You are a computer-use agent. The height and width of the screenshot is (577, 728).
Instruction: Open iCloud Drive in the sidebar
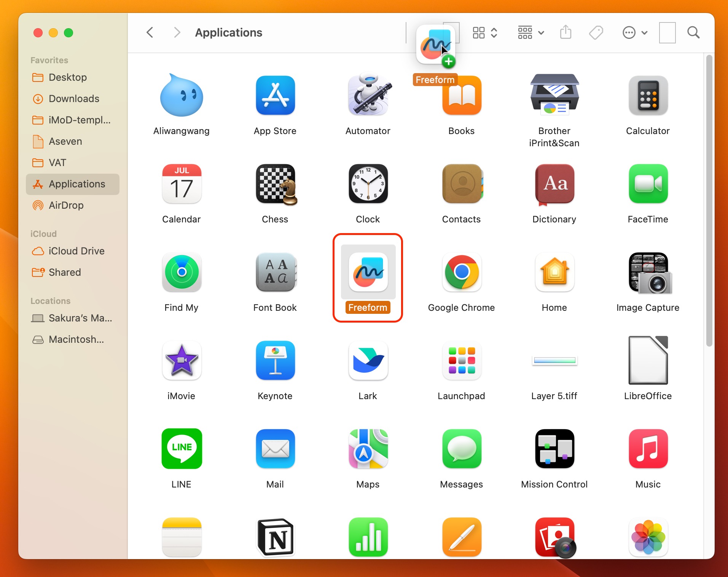click(x=76, y=251)
